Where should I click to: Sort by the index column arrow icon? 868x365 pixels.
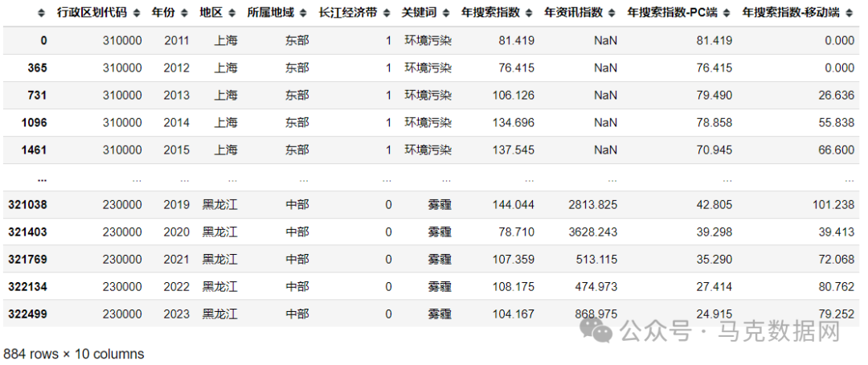[41, 14]
